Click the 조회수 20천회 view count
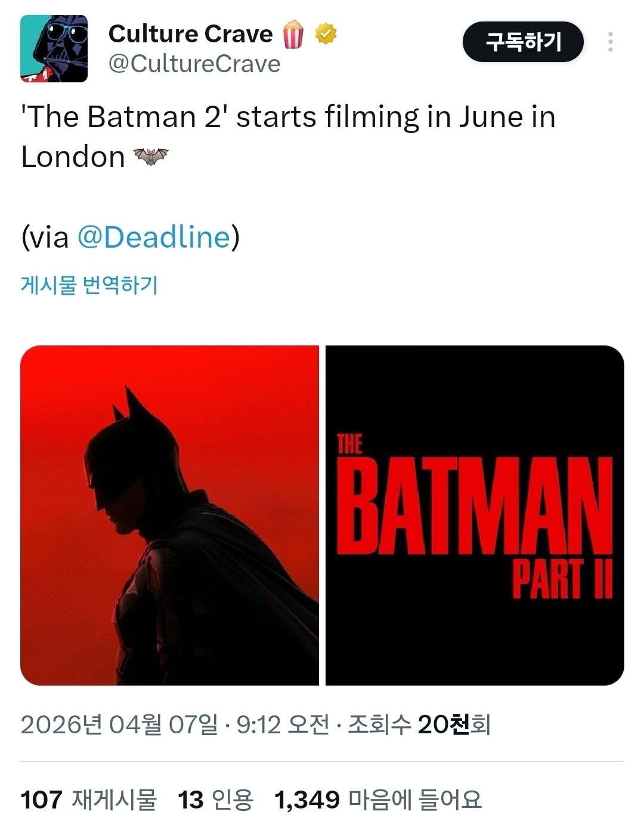644x824 pixels. click(x=419, y=724)
